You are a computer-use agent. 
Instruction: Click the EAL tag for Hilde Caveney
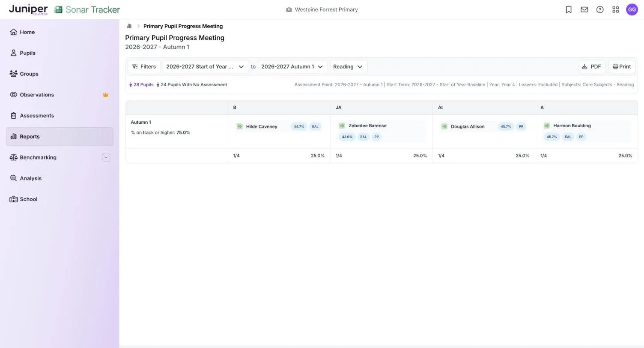(315, 126)
